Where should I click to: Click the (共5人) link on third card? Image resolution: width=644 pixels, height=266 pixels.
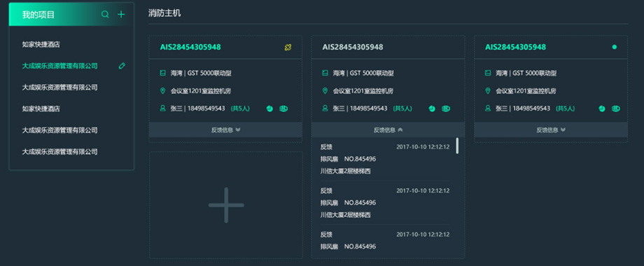click(x=565, y=108)
